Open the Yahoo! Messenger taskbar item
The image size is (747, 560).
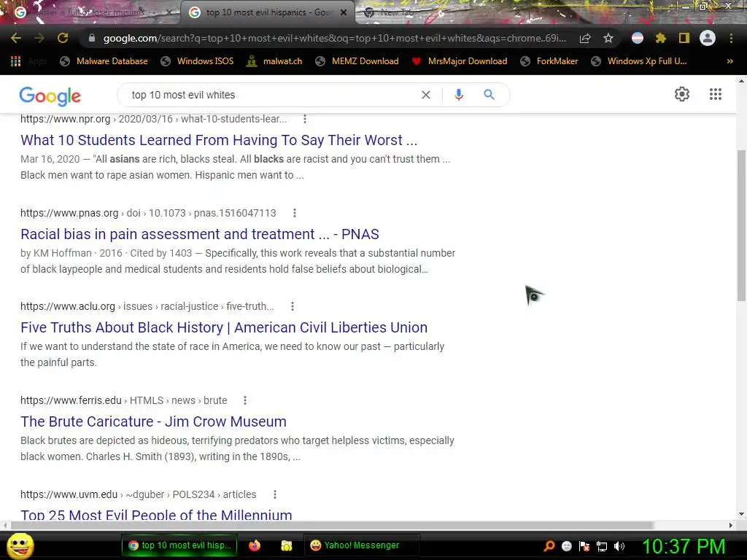(360, 545)
